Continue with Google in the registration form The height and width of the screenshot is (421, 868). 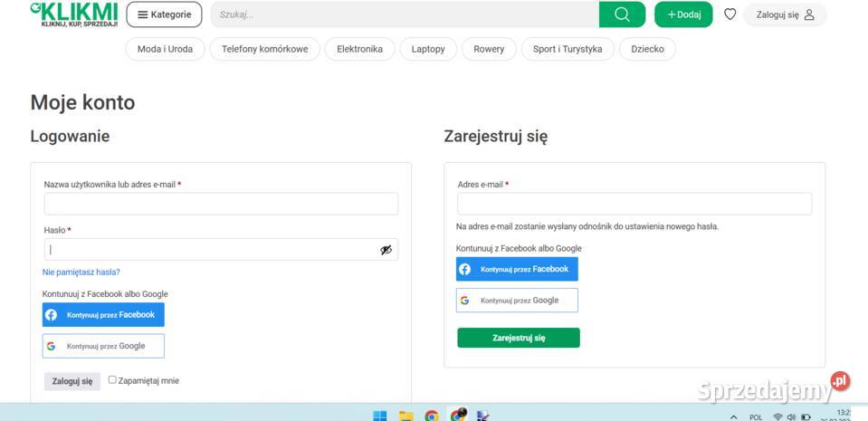pos(517,301)
